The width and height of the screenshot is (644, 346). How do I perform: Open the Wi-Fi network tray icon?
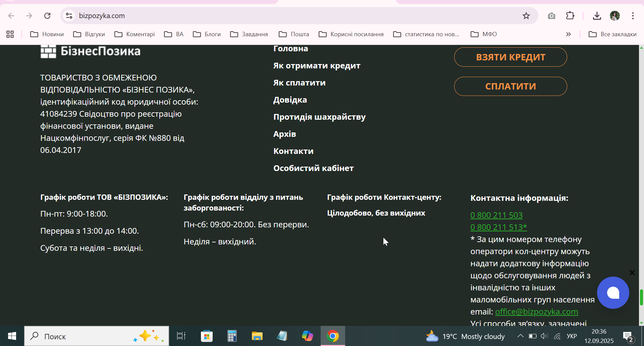pyautogui.click(x=557, y=336)
